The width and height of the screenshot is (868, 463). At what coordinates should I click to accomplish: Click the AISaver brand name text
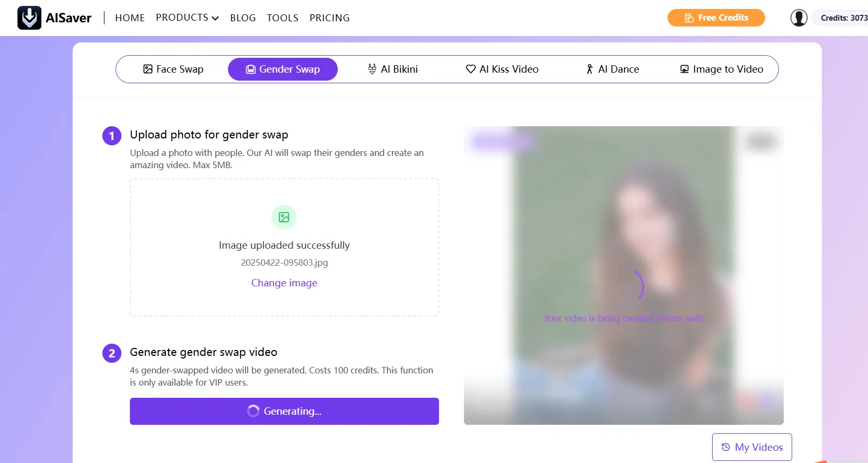tap(68, 18)
